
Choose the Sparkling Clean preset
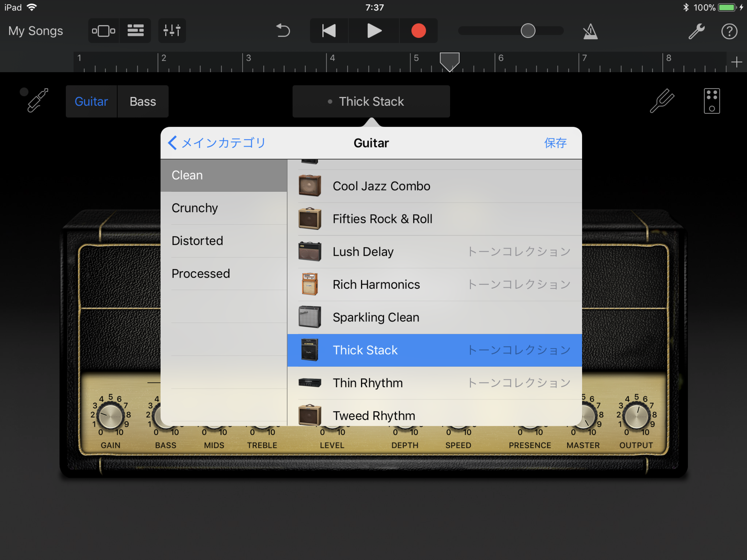[435, 317]
